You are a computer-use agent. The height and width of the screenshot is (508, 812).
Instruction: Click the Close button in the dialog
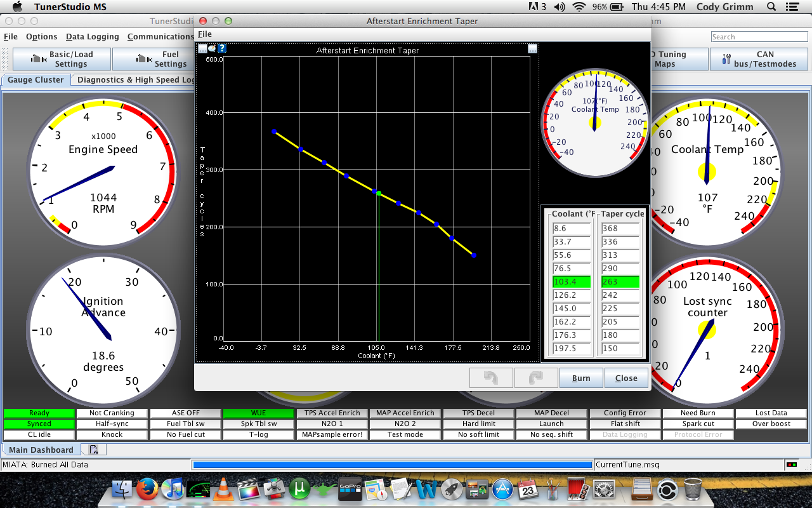pos(626,378)
